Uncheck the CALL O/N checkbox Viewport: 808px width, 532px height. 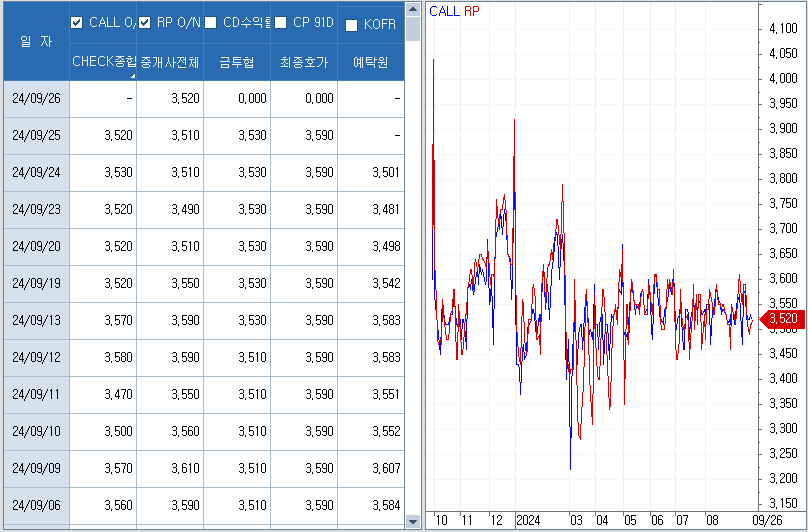coord(77,23)
